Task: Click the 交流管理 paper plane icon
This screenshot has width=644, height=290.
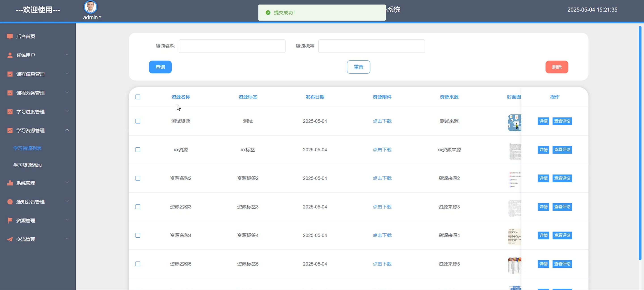Action: tap(10, 239)
